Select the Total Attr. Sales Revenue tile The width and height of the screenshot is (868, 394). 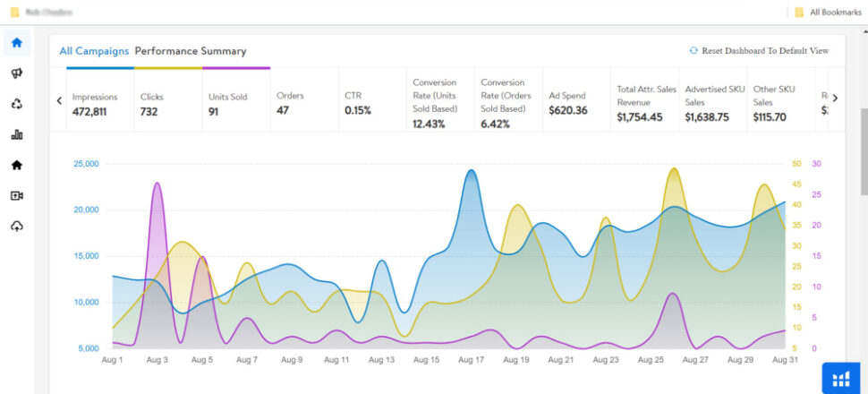[x=644, y=103]
